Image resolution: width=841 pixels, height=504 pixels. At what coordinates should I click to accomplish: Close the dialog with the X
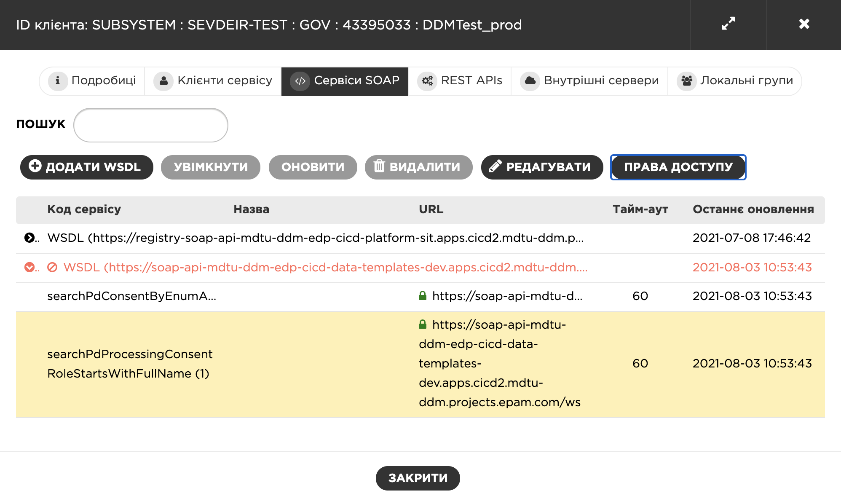coord(804,24)
